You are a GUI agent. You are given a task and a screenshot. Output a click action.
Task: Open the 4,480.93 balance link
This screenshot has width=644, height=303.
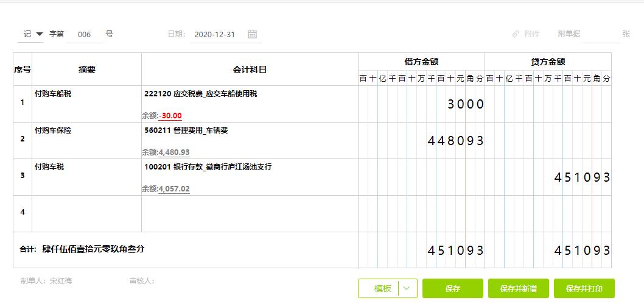pyautogui.click(x=173, y=152)
